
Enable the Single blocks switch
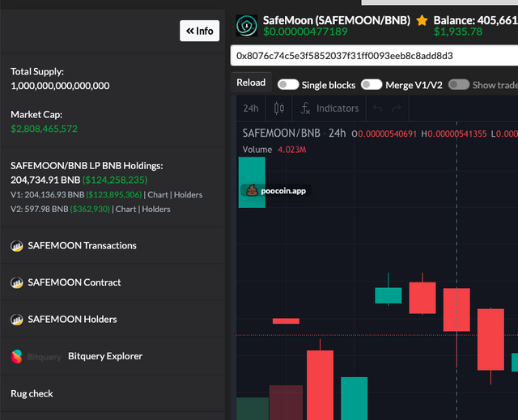click(288, 84)
